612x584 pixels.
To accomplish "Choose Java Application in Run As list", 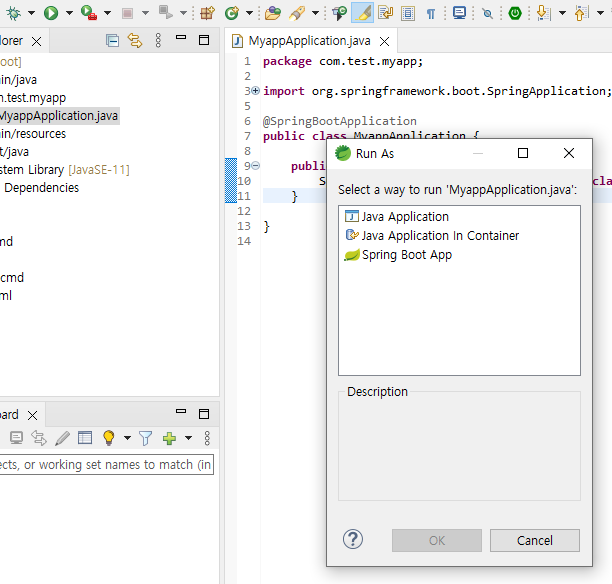I will [x=397, y=217].
